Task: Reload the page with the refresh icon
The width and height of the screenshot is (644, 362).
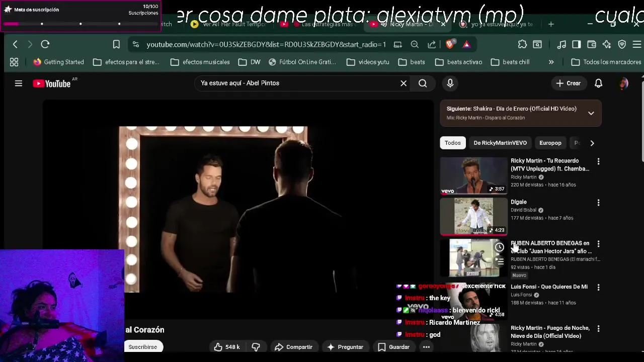Action: pos(45,44)
